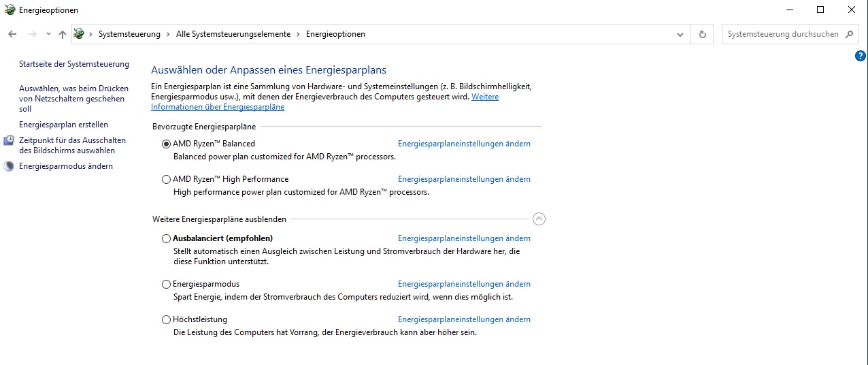Image resolution: width=868 pixels, height=365 pixels.
Task: Select the AMD Ryzen High Performance plan
Action: (x=167, y=179)
